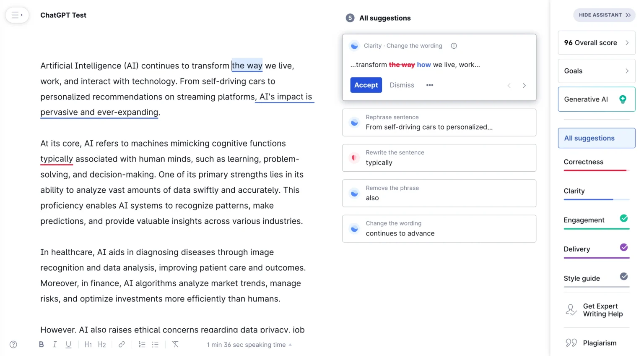Screen dimensions: 644x356
Task: Apply italic formatting from bottom toolbar
Action: tap(55, 345)
